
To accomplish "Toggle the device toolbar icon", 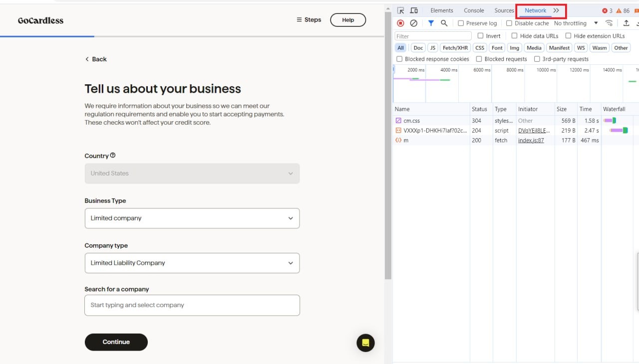I will [414, 10].
